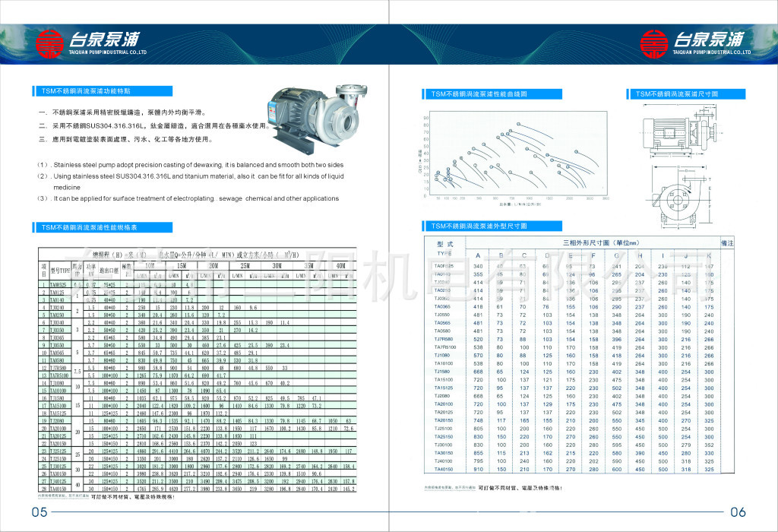Click the 25M column header in performance table
This screenshot has height=532, width=778.
(x=245, y=266)
